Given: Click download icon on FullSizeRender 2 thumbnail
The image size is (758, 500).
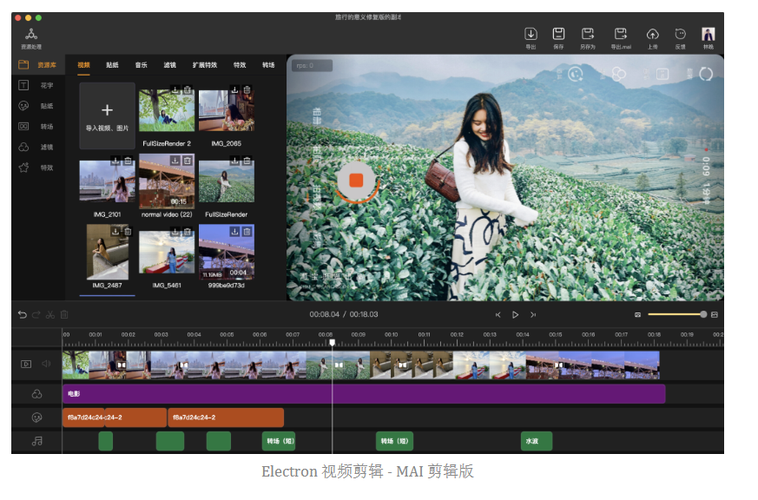Looking at the screenshot, I should click(x=175, y=90).
